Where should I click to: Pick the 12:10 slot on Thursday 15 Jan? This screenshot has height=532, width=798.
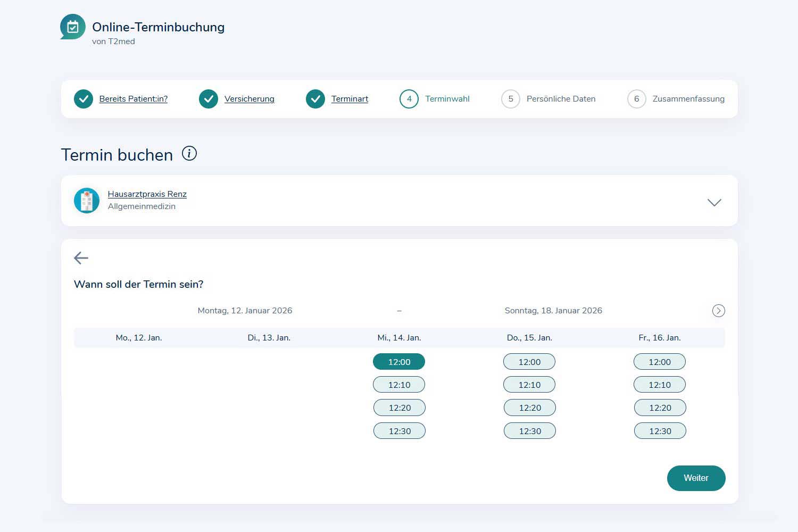(x=529, y=385)
